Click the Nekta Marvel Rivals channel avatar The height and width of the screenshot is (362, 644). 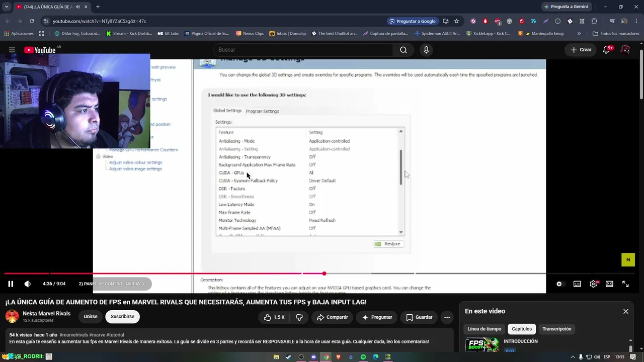click(12, 317)
